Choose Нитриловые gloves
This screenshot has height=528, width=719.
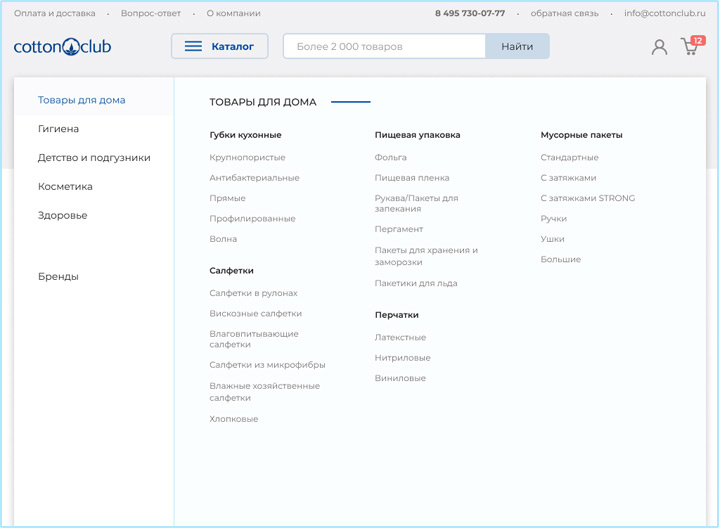click(x=402, y=358)
